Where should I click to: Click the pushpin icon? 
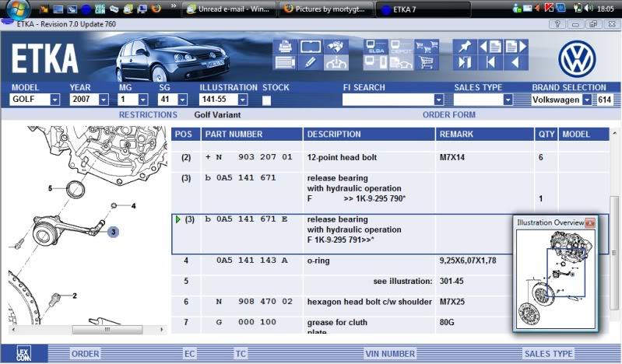[x=465, y=47]
